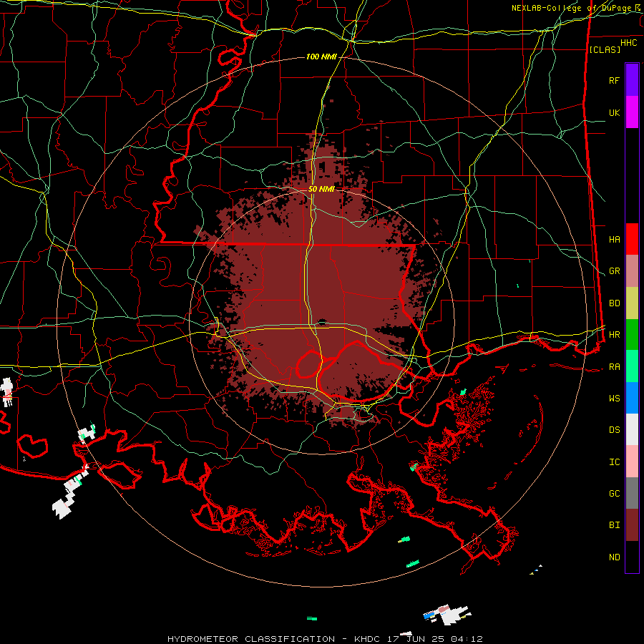Click the 'RF' legend label
This screenshot has height=644, width=644.
point(614,80)
